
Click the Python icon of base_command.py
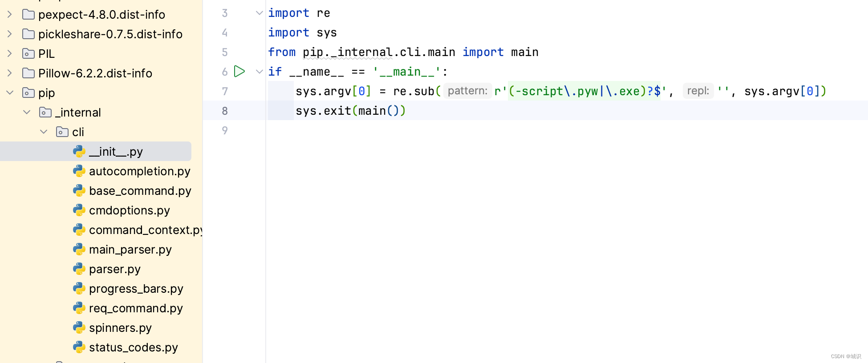(x=79, y=191)
